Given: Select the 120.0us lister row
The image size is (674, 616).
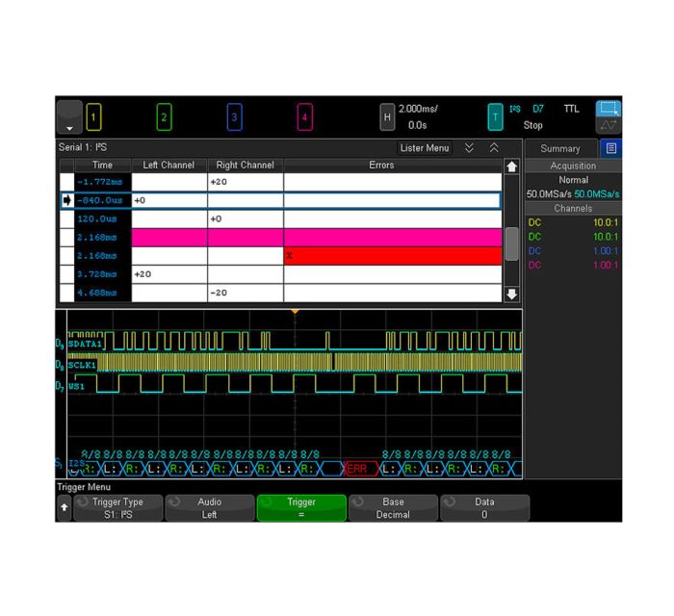Looking at the screenshot, I should (281, 219).
